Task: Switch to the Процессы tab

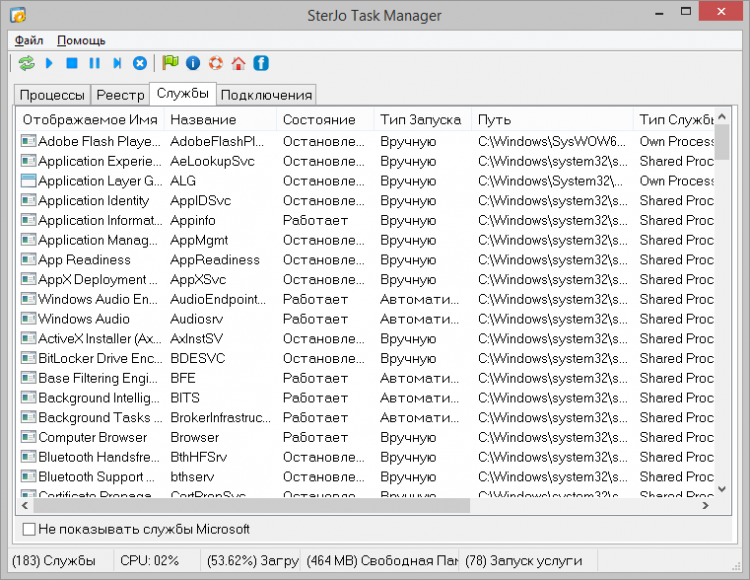Action: point(52,95)
